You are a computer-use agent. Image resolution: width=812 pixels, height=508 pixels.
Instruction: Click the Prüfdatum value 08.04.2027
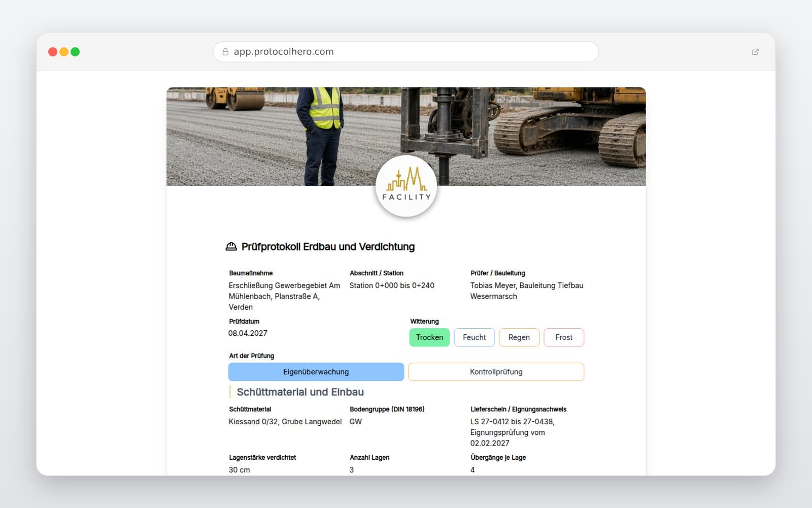tap(248, 333)
